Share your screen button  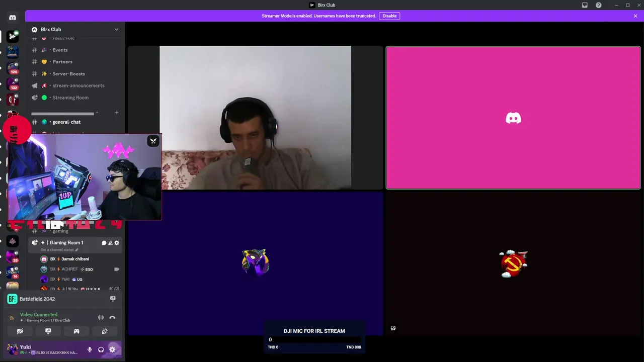tap(48, 331)
